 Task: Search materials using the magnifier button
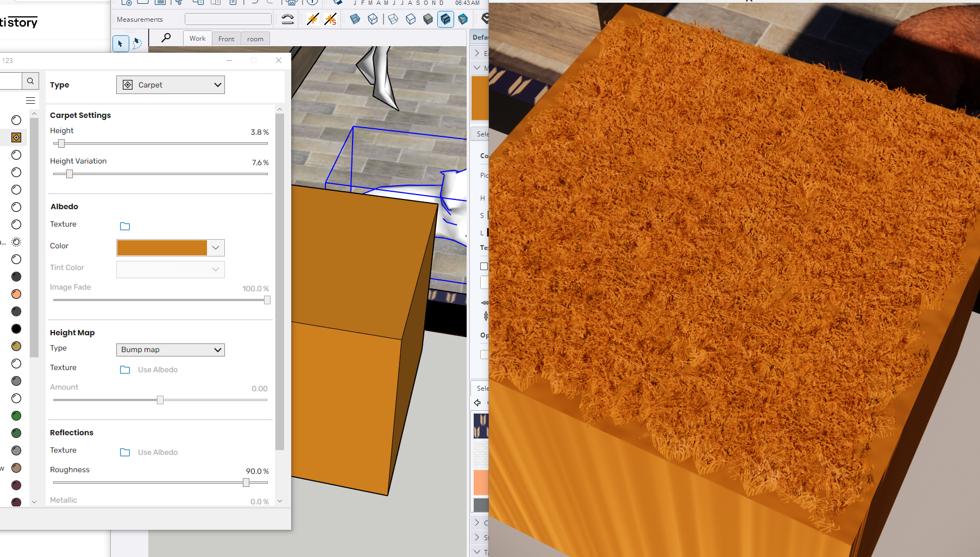pyautogui.click(x=30, y=81)
